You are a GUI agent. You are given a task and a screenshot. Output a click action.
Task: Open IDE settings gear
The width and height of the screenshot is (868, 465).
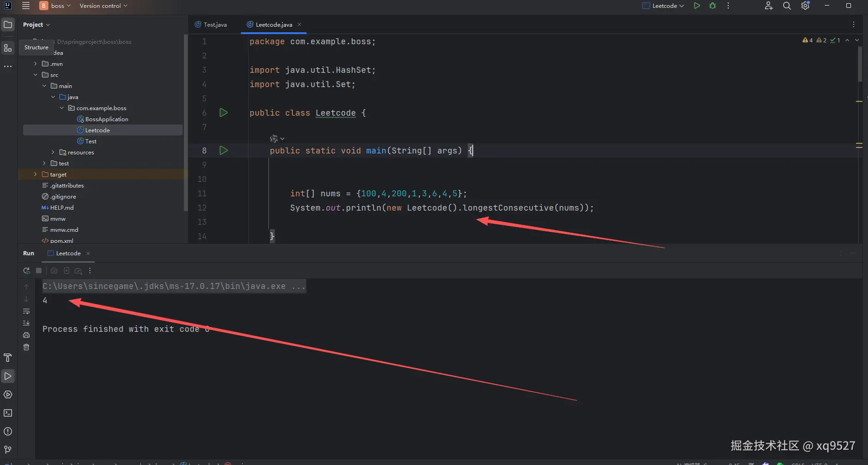coord(805,6)
